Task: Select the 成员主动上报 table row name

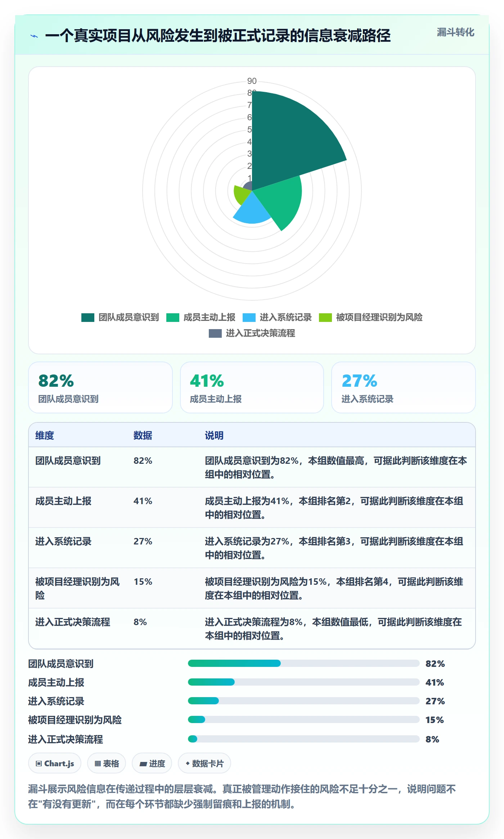Action: click(63, 501)
